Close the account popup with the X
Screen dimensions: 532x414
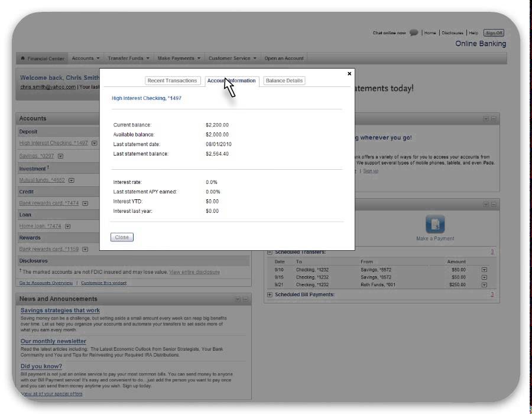coord(349,74)
